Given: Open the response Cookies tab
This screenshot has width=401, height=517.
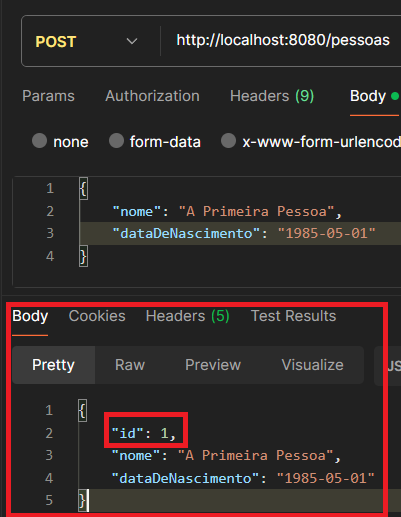Looking at the screenshot, I should [97, 316].
